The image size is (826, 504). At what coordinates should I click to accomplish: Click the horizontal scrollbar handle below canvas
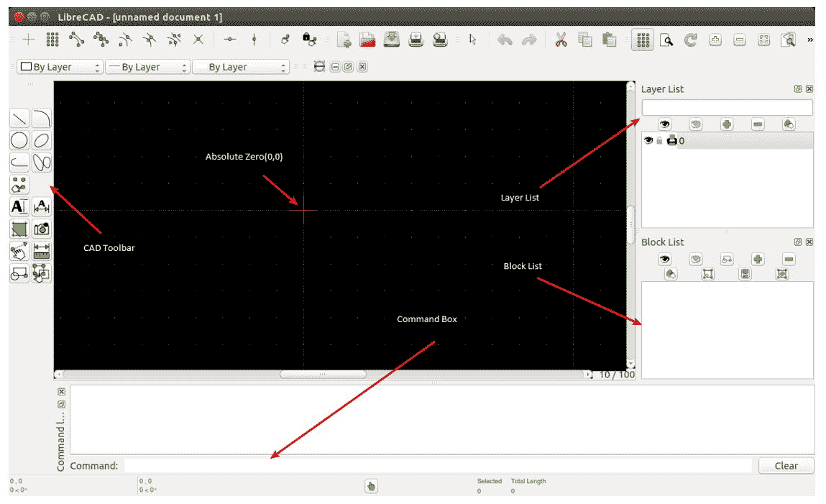coord(322,375)
